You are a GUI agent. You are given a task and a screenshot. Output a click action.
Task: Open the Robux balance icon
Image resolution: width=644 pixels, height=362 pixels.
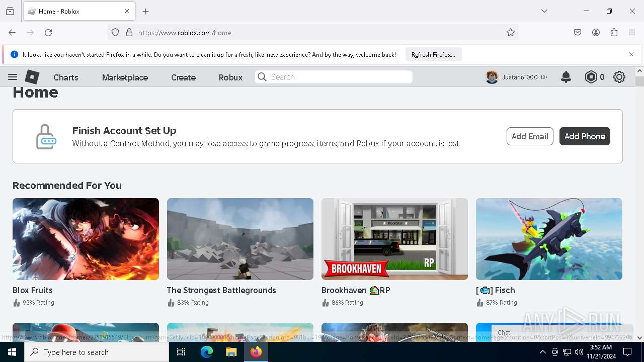pos(591,77)
